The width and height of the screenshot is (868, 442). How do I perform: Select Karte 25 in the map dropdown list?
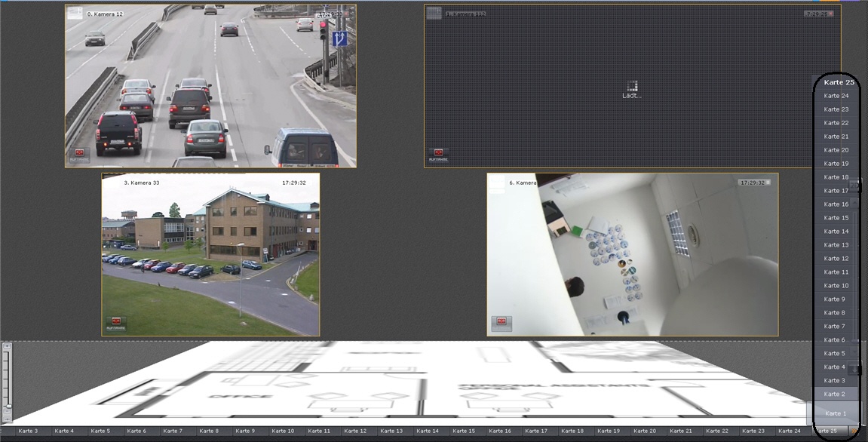839,82
